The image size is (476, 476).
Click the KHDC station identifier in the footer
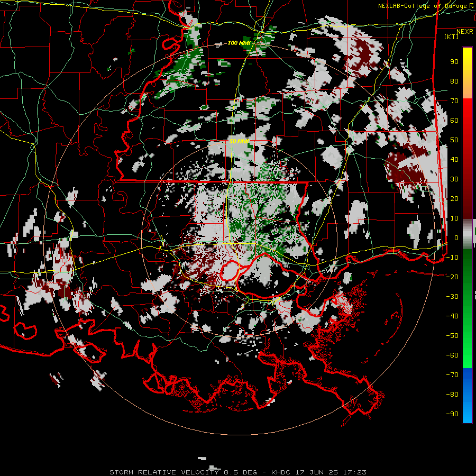tap(281, 472)
